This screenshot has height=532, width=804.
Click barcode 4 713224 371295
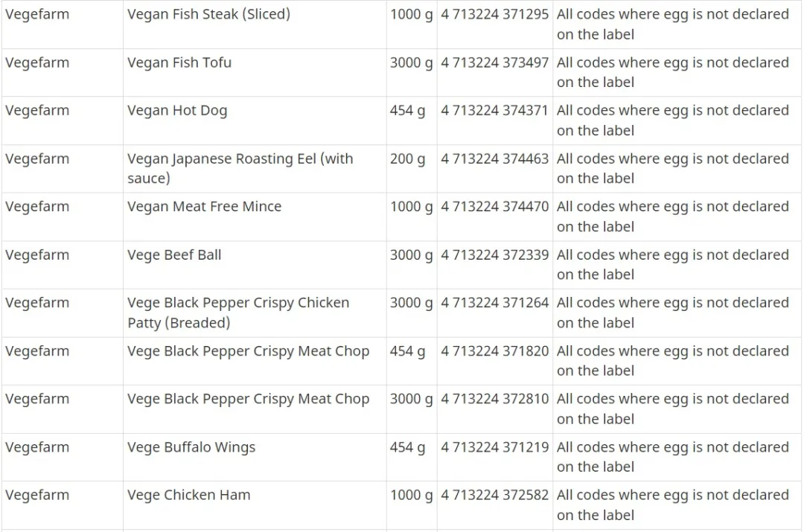(495, 14)
